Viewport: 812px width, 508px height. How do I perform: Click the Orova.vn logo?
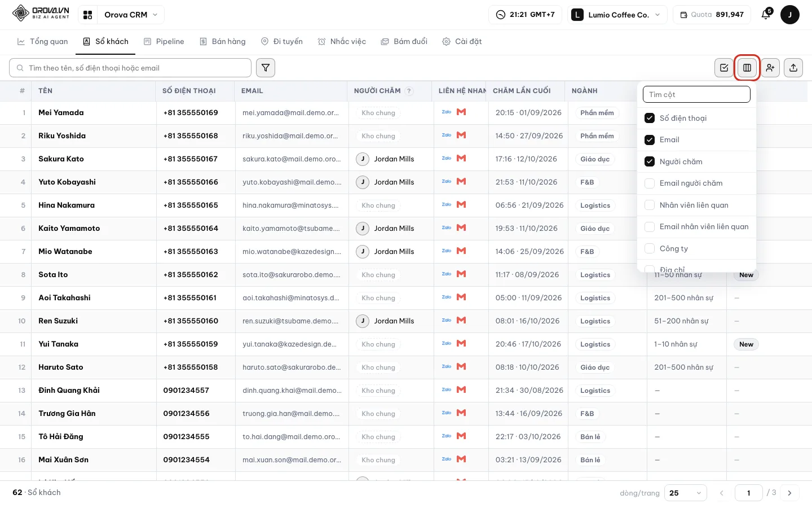tap(41, 13)
